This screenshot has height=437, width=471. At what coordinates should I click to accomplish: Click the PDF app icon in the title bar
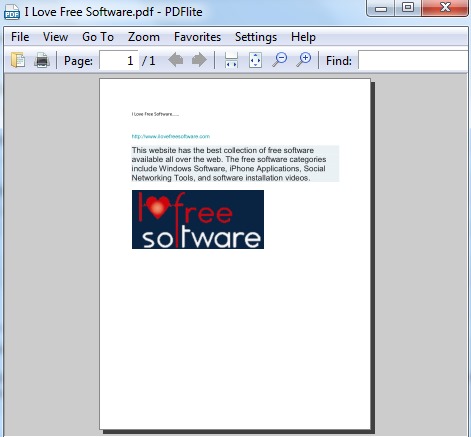pyautogui.click(x=12, y=12)
